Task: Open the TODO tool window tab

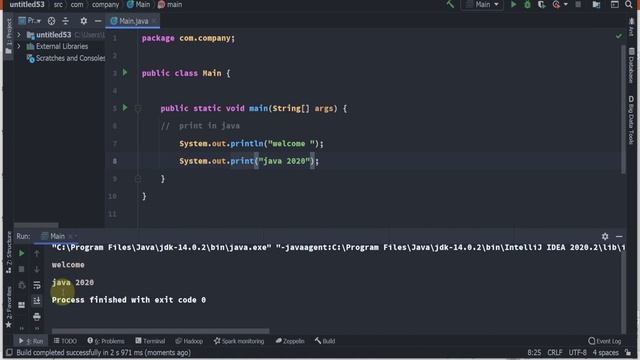Action: (65, 341)
